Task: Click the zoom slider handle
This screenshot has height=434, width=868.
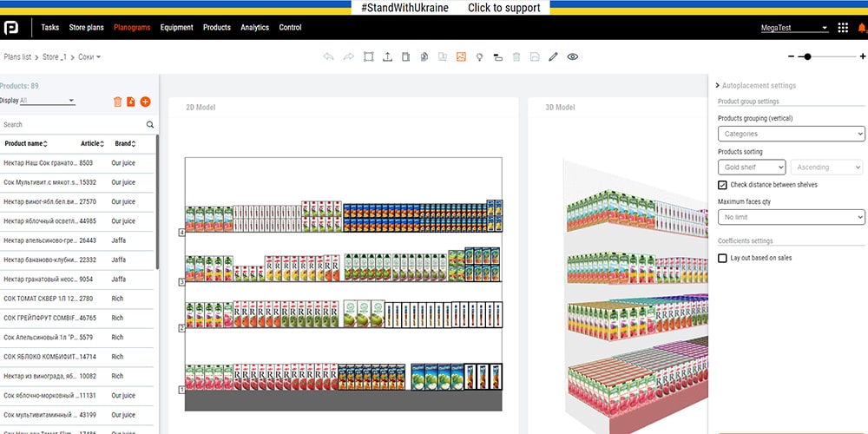Action: pos(808,56)
